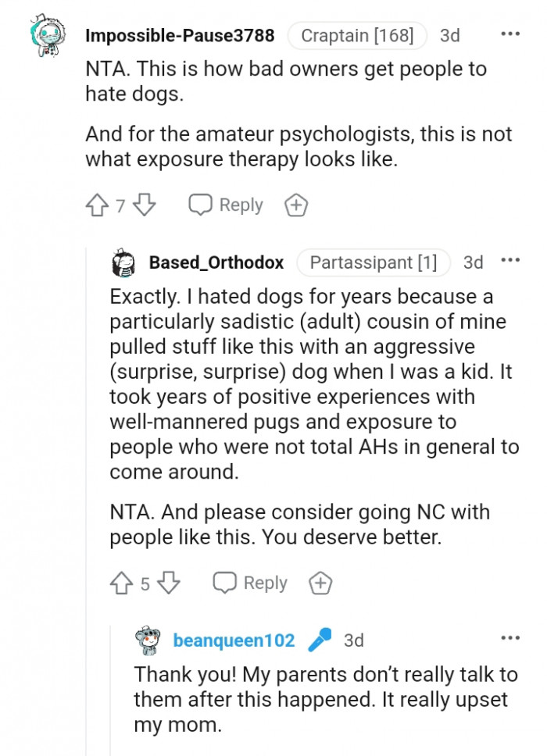The width and height of the screenshot is (547, 756).
Task: Click the Partassipant [1] flair tag
Action: pyautogui.click(x=374, y=263)
